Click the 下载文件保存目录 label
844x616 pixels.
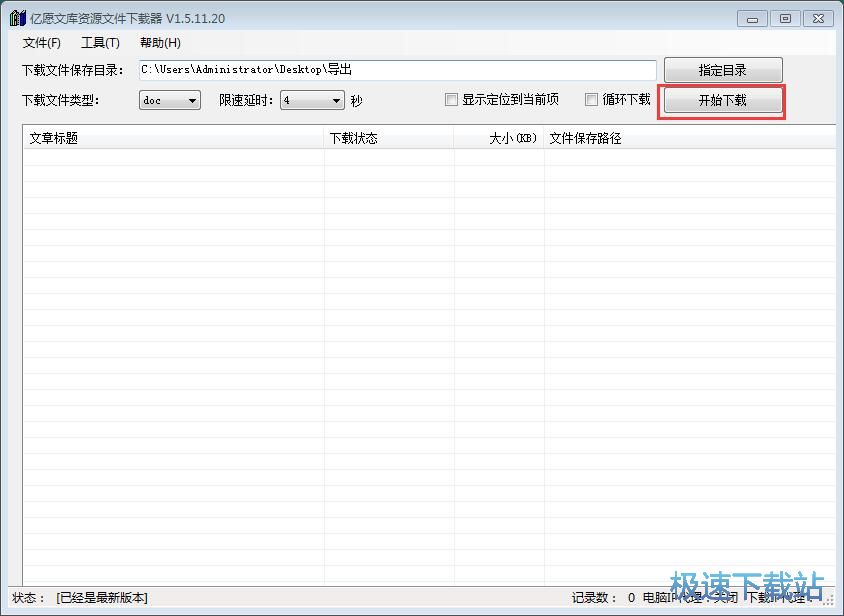click(73, 71)
